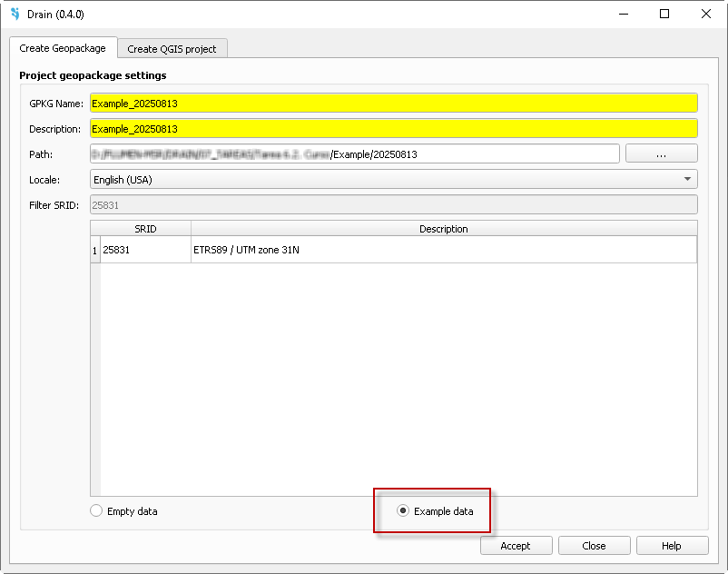Image resolution: width=728 pixels, height=574 pixels.
Task: Select the Example data radio button
Action: 403,511
